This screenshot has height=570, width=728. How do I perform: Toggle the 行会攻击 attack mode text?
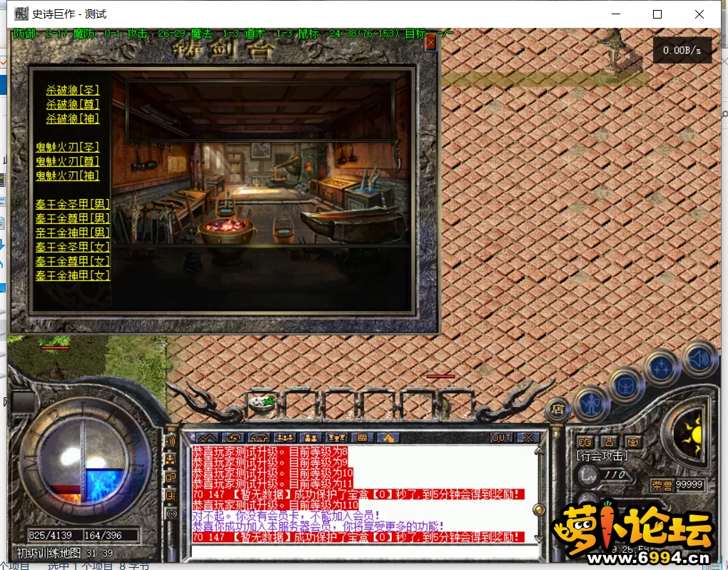[602, 457]
